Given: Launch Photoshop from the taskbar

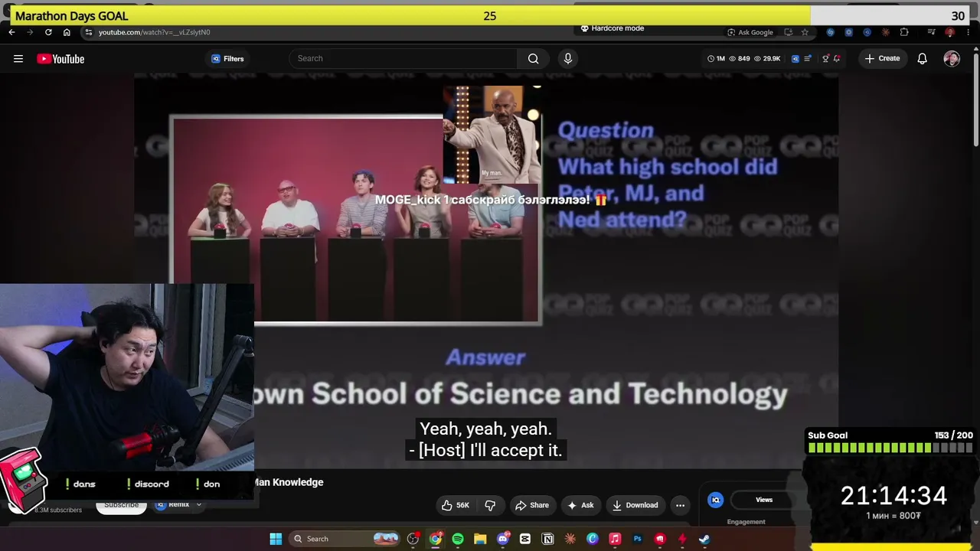Looking at the screenshot, I should (637, 539).
